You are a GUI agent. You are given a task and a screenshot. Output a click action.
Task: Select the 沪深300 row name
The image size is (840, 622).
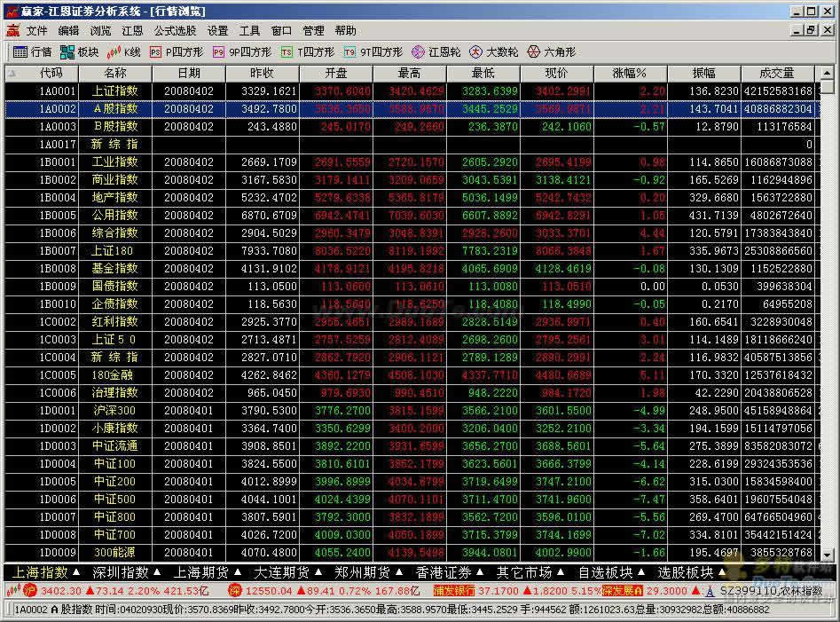click(x=114, y=411)
